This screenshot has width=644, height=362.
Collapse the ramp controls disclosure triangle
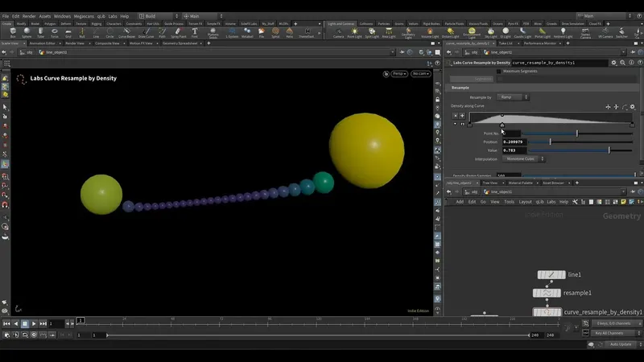pos(455,124)
